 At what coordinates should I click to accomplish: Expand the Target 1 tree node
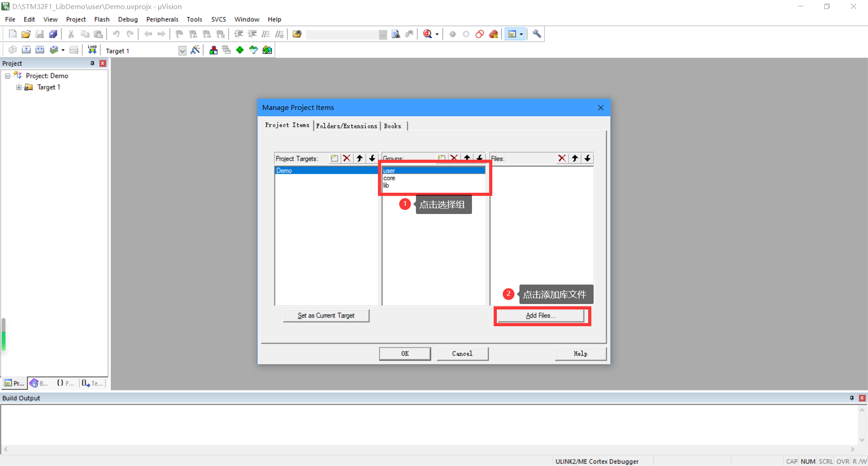tap(19, 87)
